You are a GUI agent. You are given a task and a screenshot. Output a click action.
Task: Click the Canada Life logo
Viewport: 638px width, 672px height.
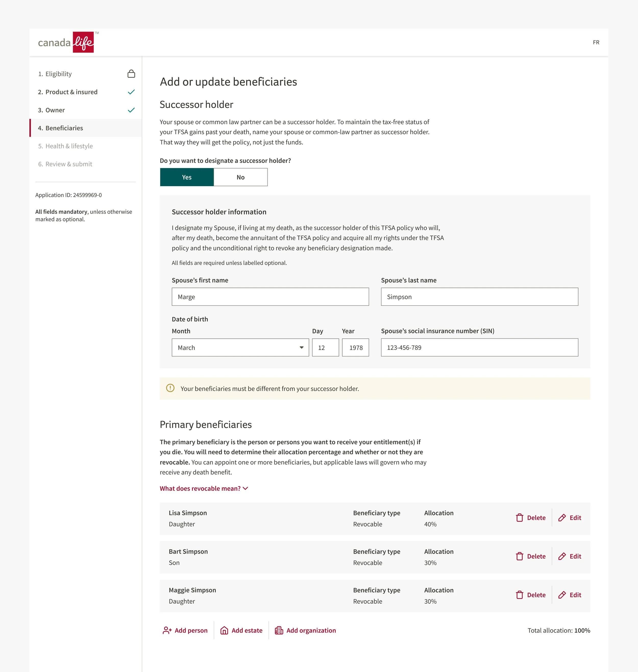[66, 42]
